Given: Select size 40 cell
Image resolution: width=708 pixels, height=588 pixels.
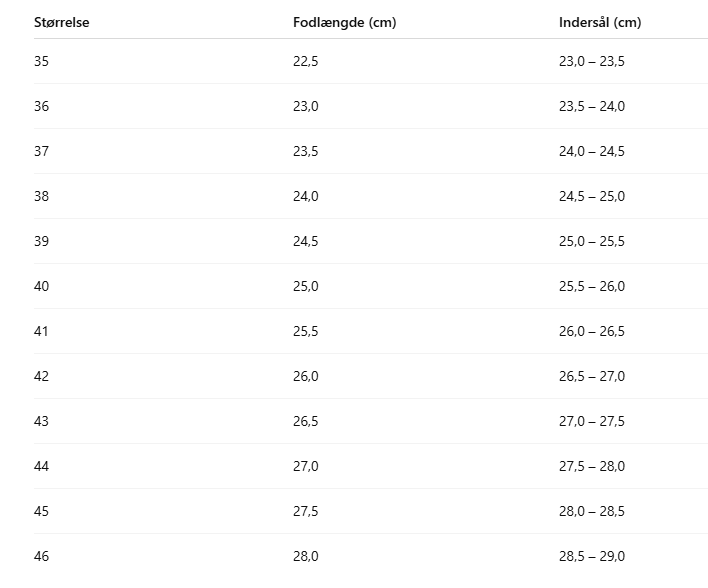Looking at the screenshot, I should [x=41, y=286].
